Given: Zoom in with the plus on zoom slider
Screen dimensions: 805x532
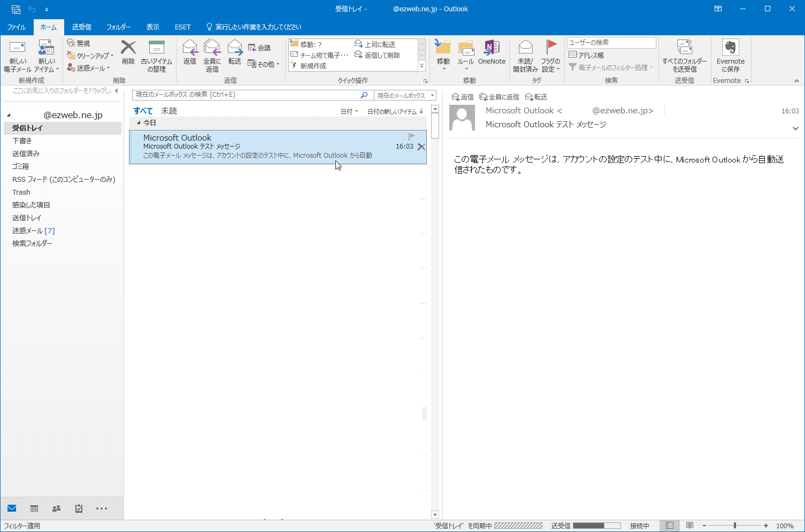Looking at the screenshot, I should [766, 526].
